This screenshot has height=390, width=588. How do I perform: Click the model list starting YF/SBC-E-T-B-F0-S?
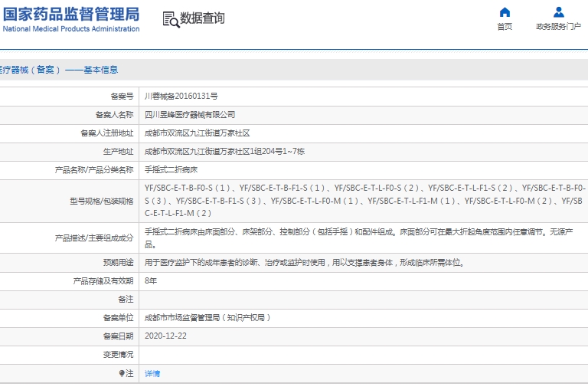point(365,201)
